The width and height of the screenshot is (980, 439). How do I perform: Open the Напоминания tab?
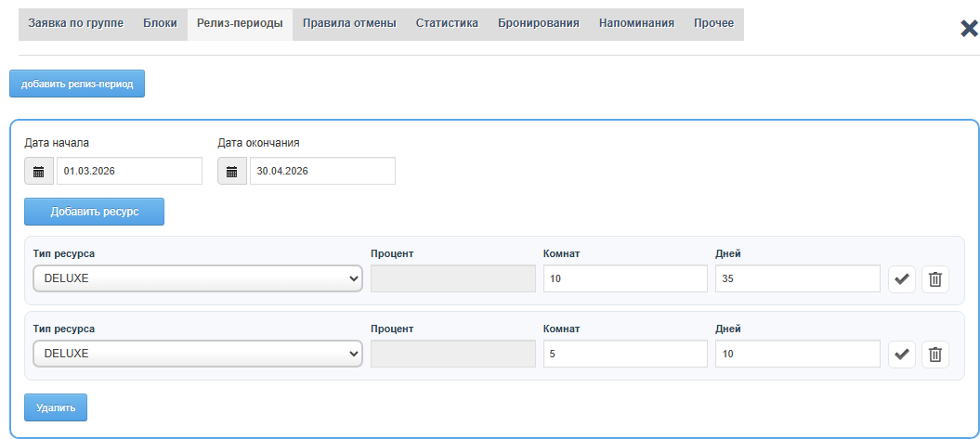[x=636, y=23]
